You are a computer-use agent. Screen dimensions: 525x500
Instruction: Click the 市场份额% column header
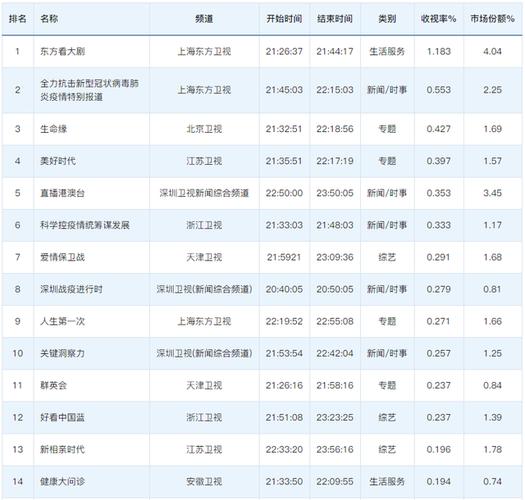point(493,19)
